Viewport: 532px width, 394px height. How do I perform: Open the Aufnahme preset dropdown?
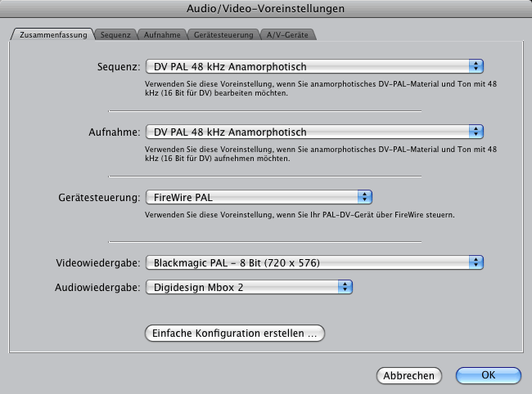click(x=314, y=132)
